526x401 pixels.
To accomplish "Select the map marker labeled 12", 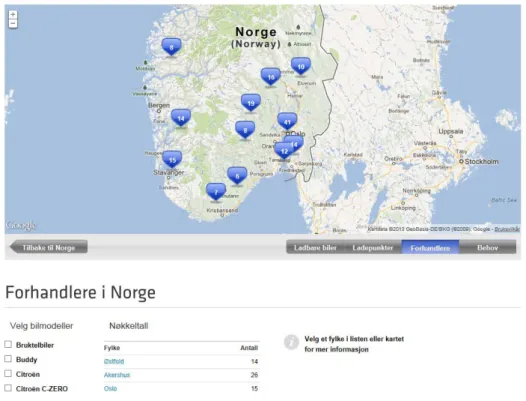I will 284,151.
